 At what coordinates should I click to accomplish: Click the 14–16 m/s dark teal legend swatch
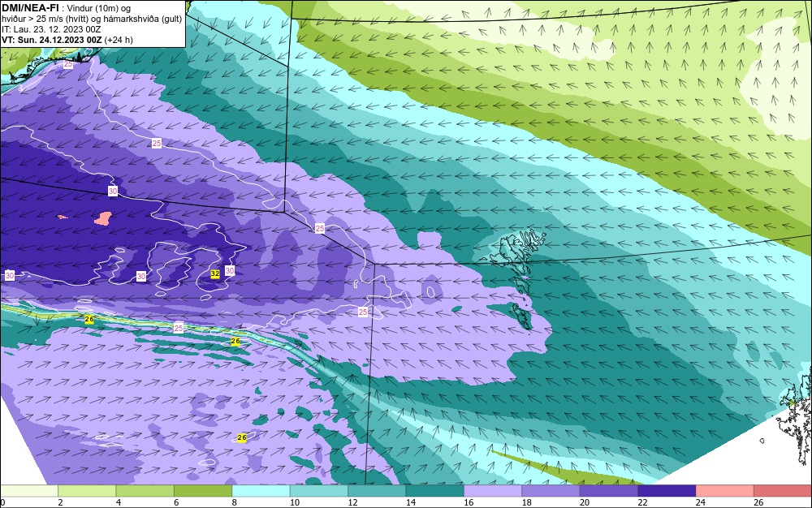coord(435,491)
